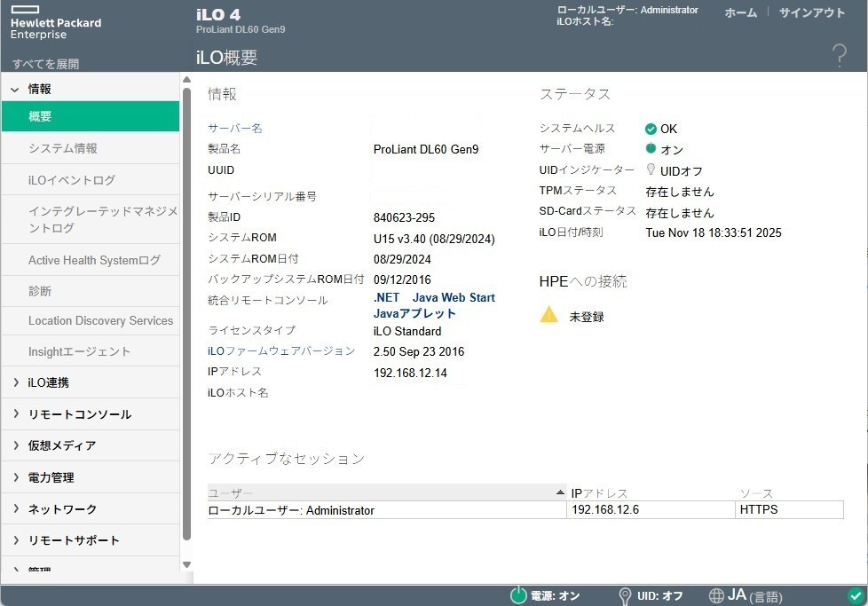Click the UID indicator icon in footer

[625, 595]
